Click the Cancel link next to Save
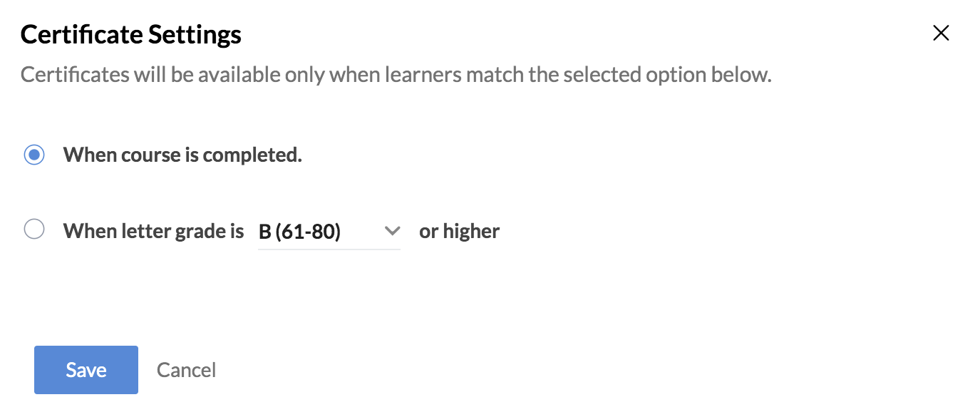The width and height of the screenshot is (980, 412). pyautogui.click(x=186, y=370)
